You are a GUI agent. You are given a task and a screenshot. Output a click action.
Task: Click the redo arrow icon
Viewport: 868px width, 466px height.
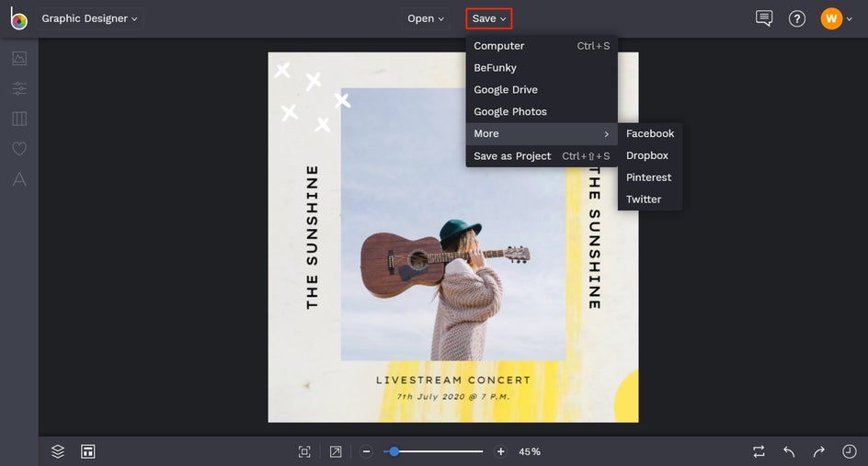[819, 451]
